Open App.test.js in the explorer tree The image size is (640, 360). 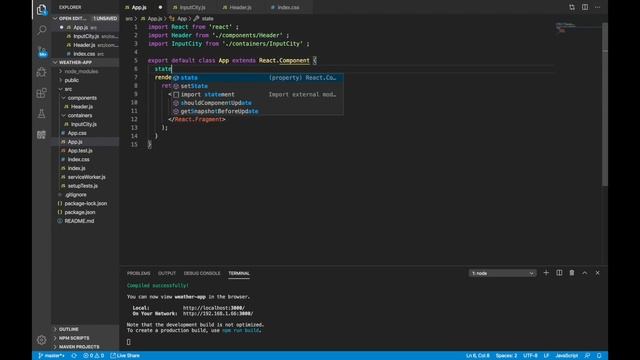click(x=80, y=151)
